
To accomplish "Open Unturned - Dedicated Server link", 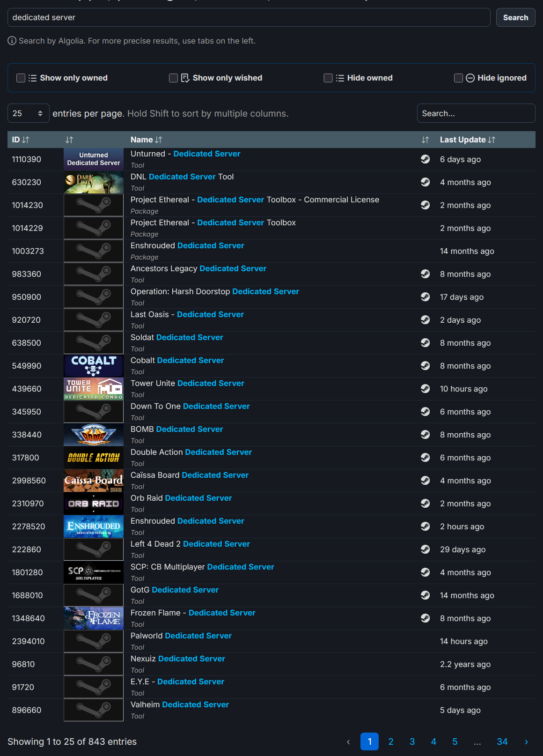I will click(185, 154).
